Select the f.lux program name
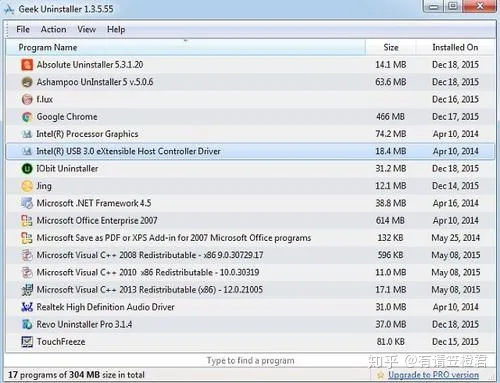 coord(45,99)
